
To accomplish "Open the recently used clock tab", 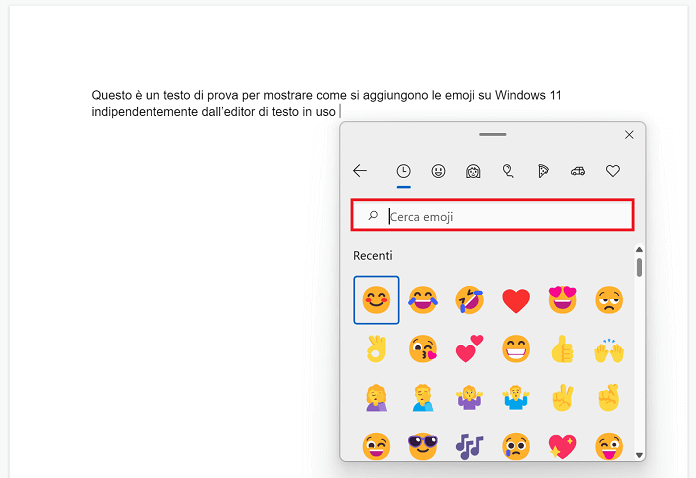I will [403, 171].
